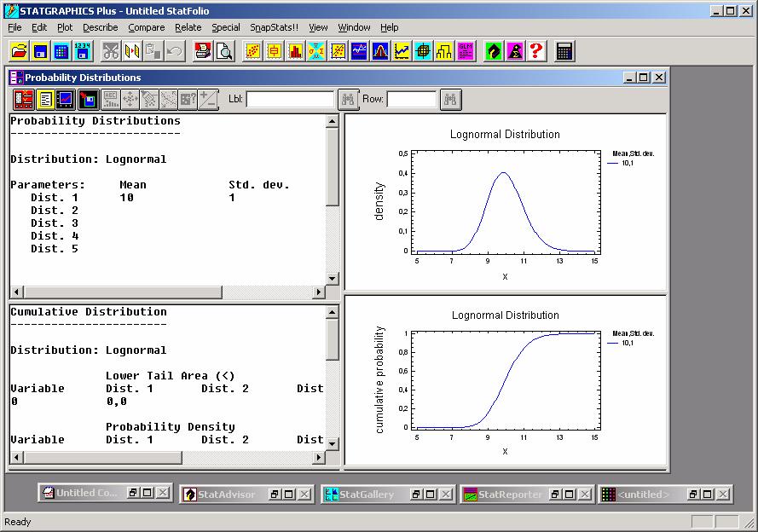The width and height of the screenshot is (758, 532).
Task: Print using the printer icon
Action: [x=203, y=51]
